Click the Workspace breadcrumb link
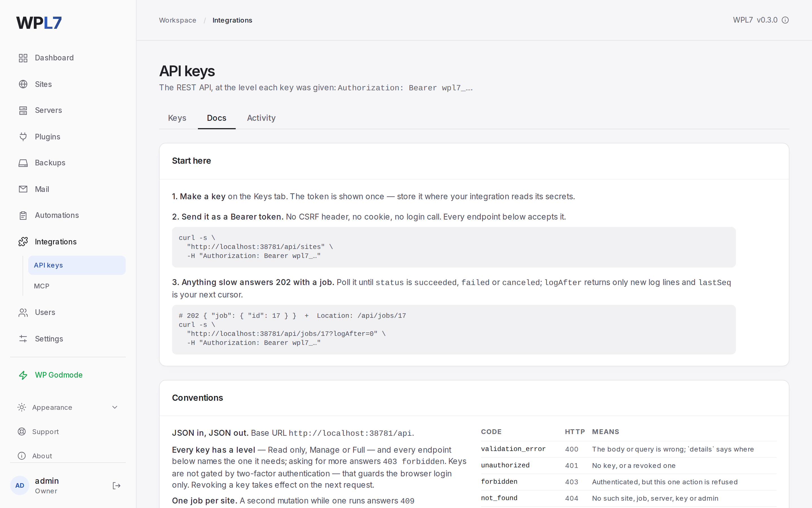Viewport: 812px width, 508px height. pyautogui.click(x=178, y=20)
